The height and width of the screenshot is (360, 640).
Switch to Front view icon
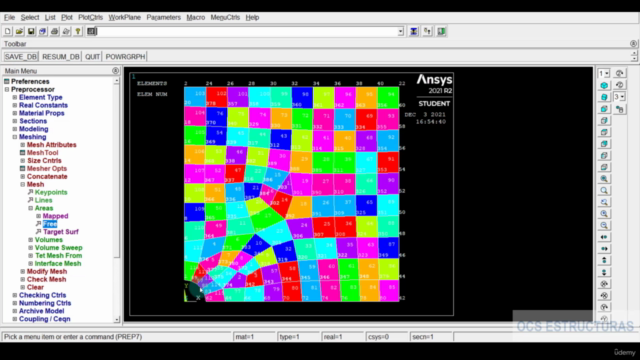[604, 109]
